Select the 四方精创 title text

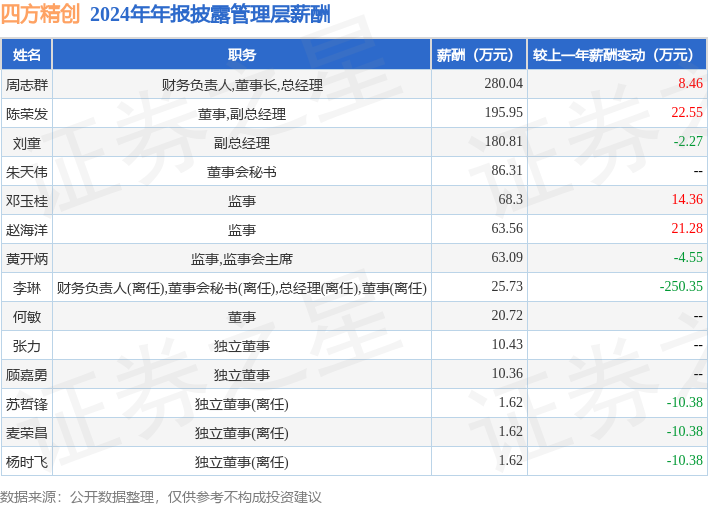(x=40, y=14)
